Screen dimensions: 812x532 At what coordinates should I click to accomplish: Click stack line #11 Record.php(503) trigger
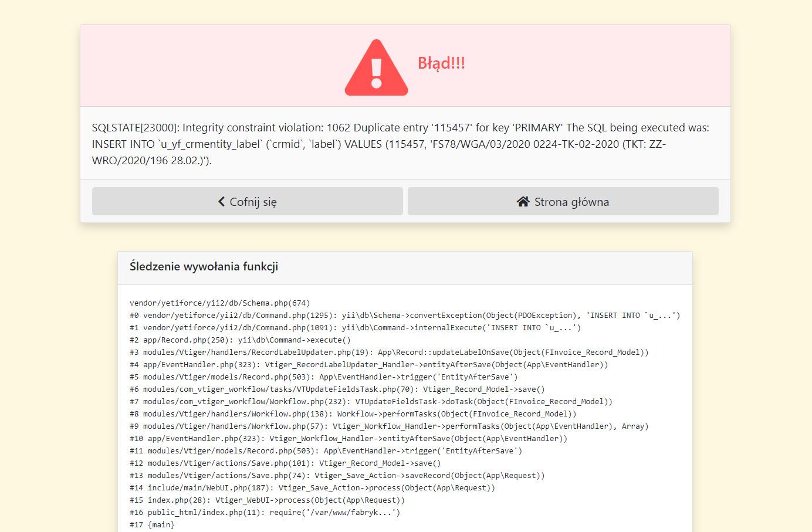[326, 451]
